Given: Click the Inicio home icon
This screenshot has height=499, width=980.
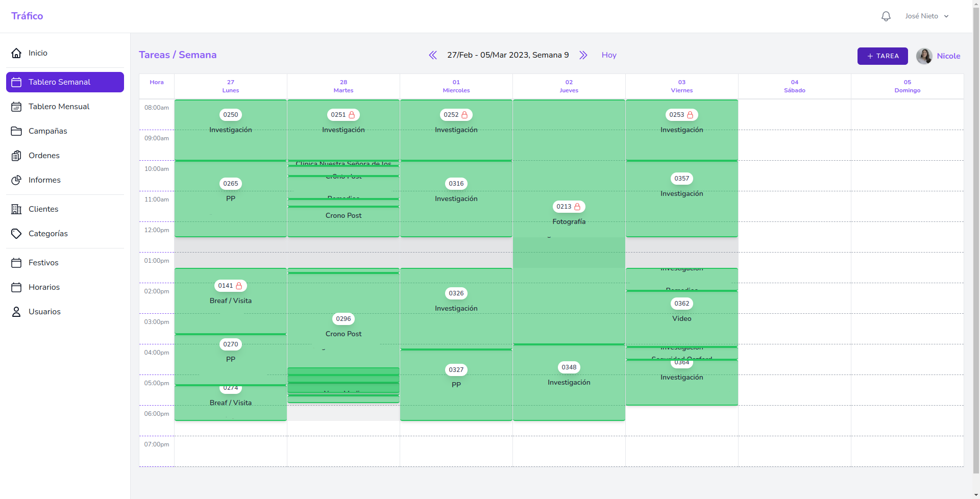Looking at the screenshot, I should click(16, 53).
